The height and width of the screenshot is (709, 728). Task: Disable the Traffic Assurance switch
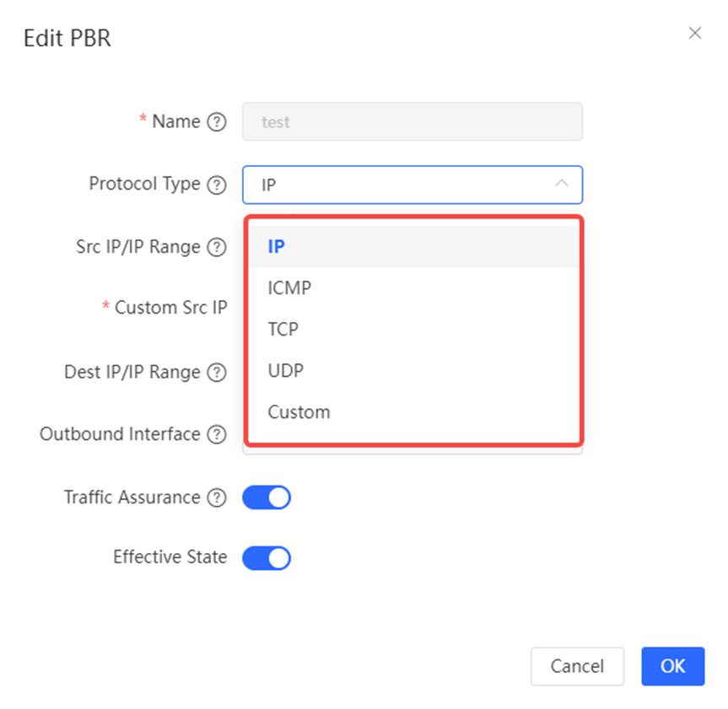267,497
